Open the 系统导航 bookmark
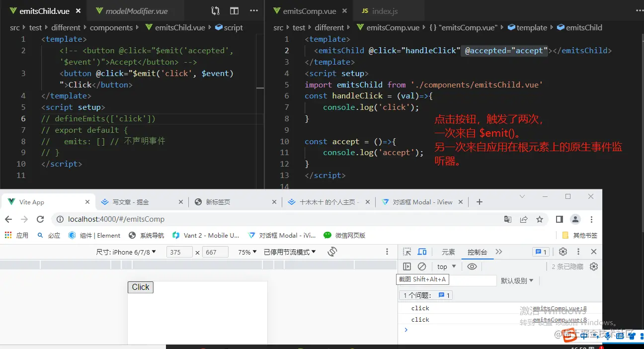Screen dimensions: 644x349 coord(146,235)
